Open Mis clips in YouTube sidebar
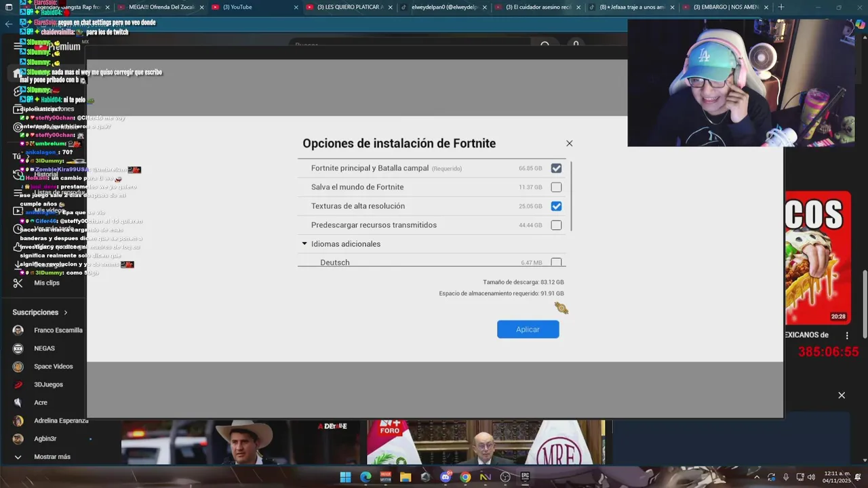The image size is (868, 488). click(47, 283)
